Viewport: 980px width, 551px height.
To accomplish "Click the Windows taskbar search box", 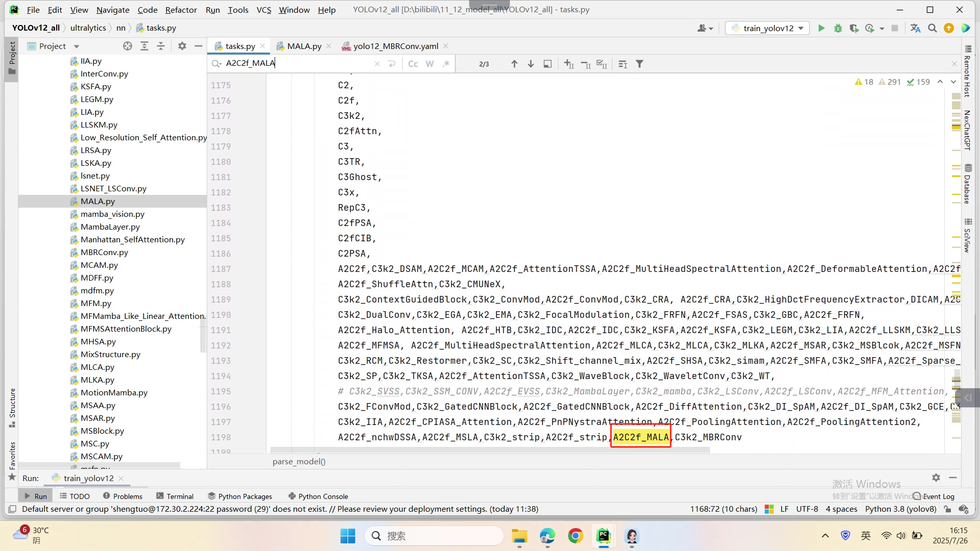I will click(434, 536).
